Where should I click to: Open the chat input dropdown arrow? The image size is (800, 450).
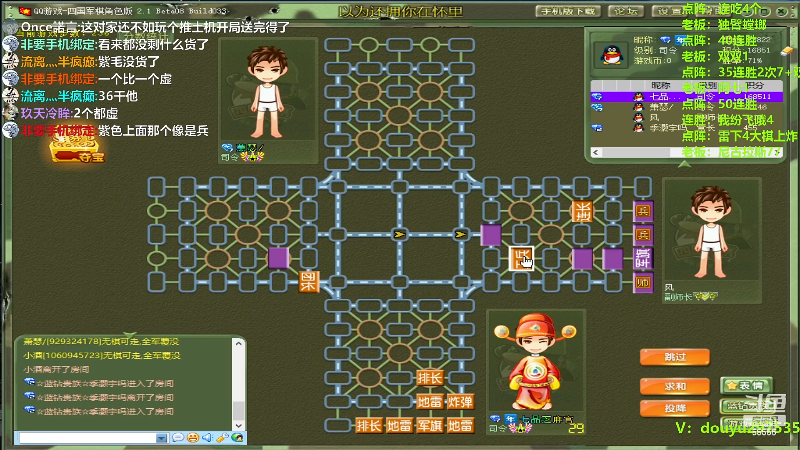click(x=162, y=438)
